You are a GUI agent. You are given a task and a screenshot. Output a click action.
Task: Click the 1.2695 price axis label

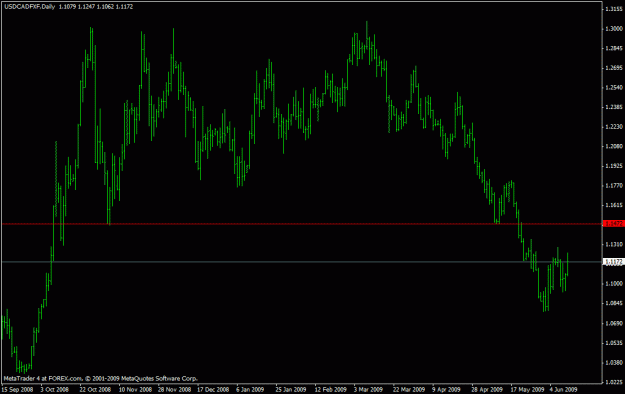(x=615, y=68)
